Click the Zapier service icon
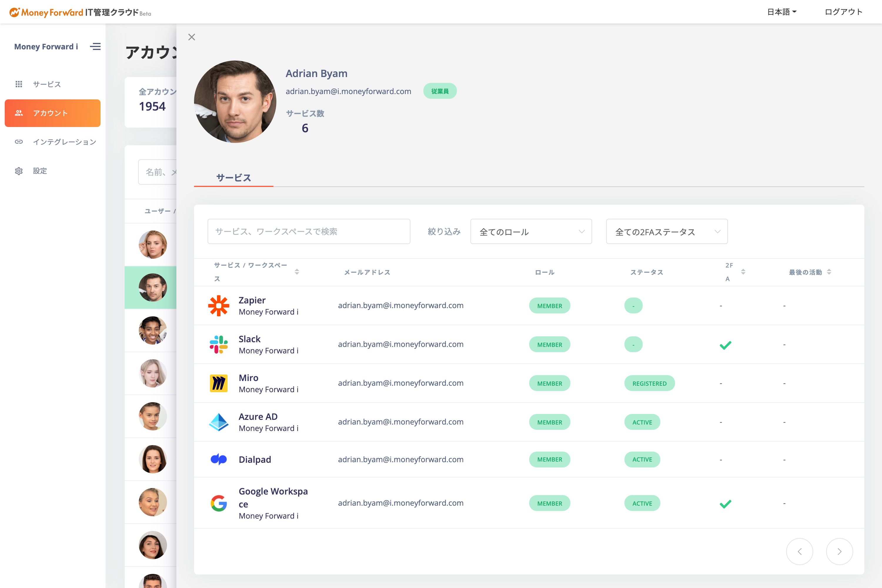This screenshot has width=882, height=588. (219, 306)
